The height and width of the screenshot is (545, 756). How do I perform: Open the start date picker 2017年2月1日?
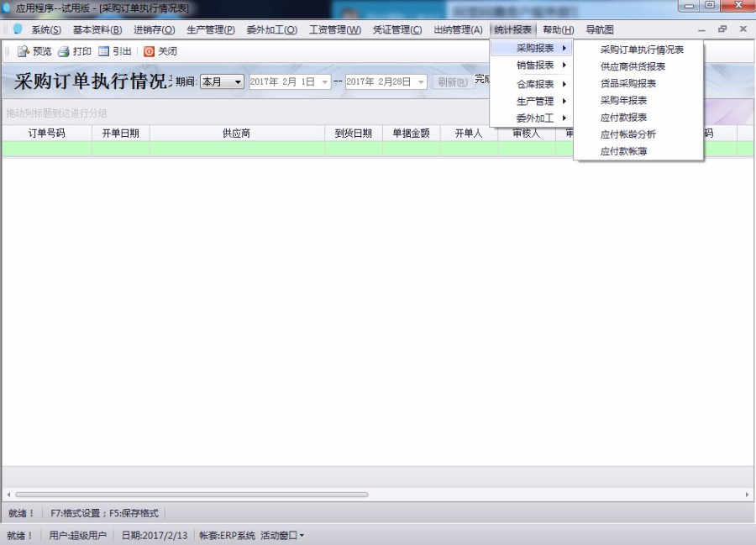290,82
